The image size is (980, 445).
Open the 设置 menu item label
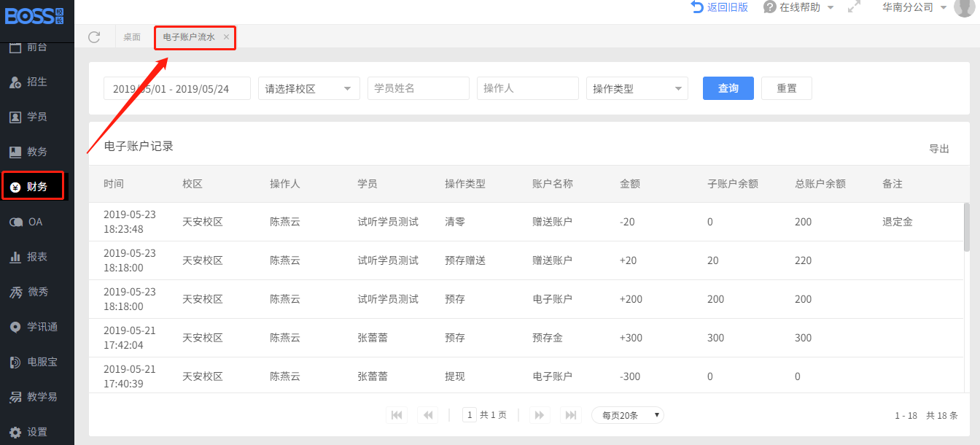pos(37,432)
